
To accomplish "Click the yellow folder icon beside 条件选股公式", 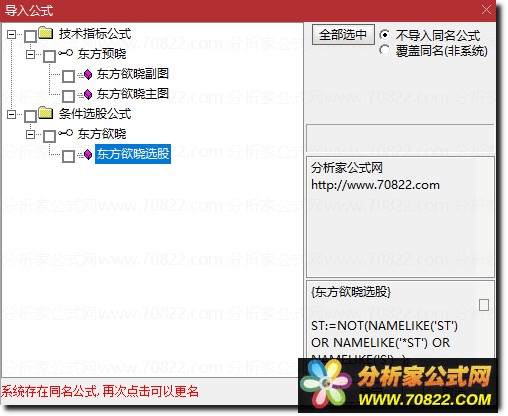I will coord(45,113).
